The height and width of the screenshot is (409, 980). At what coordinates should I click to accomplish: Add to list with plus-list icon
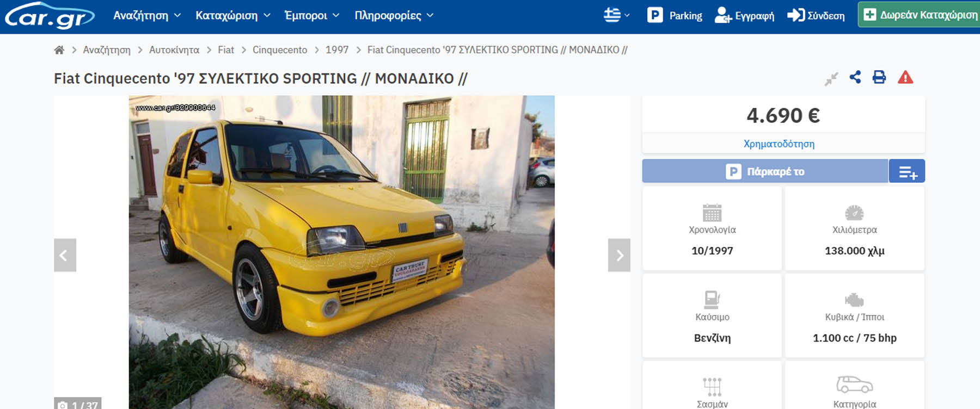(x=907, y=171)
